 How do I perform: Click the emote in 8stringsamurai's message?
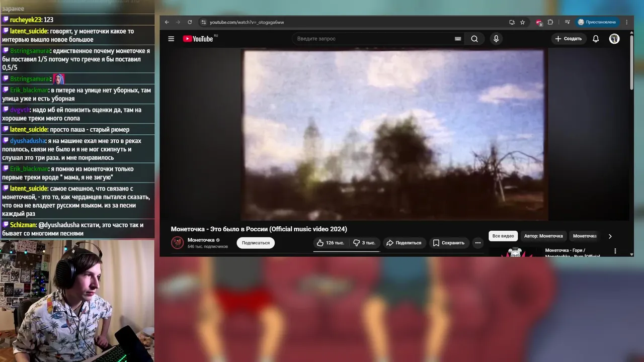(59, 79)
